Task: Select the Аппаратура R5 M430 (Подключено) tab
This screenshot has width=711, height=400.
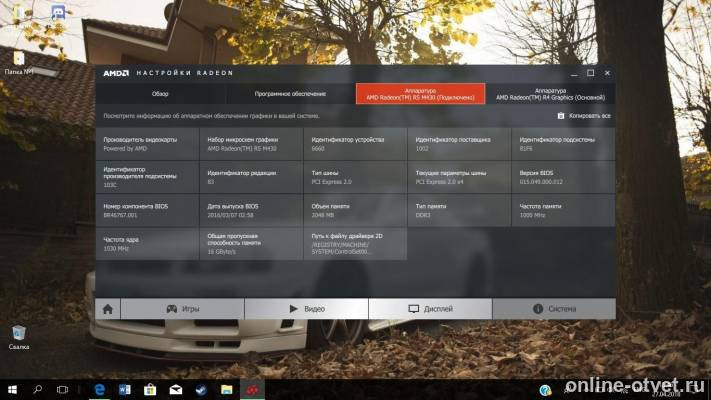Action: tap(420, 94)
